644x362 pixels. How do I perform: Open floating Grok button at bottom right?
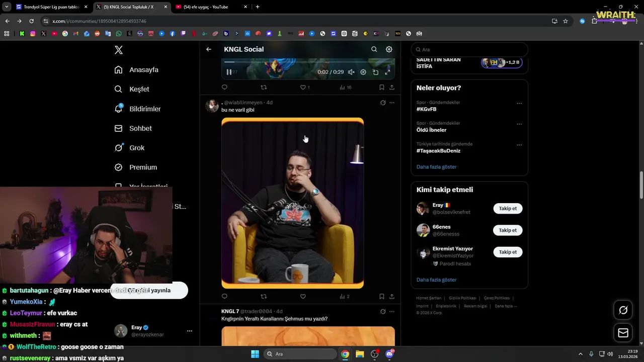tap(623, 310)
